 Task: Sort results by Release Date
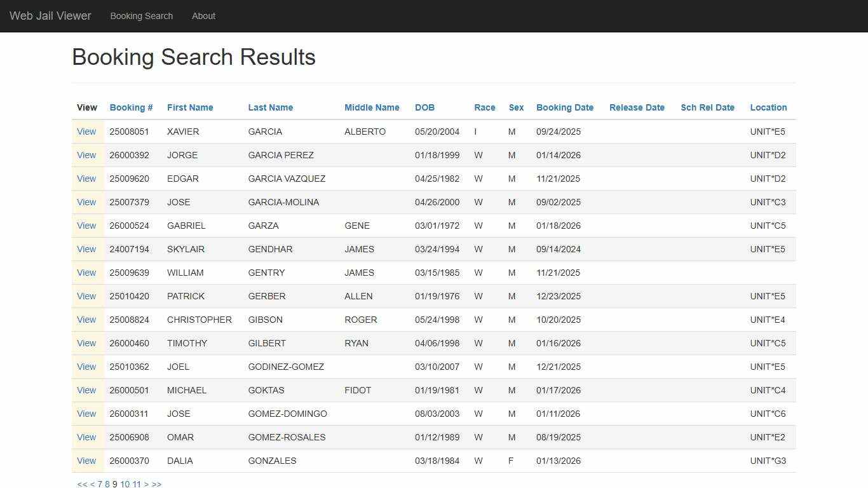pyautogui.click(x=637, y=107)
